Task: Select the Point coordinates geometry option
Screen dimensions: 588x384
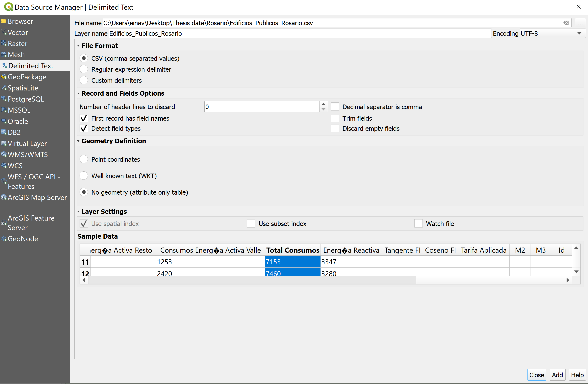Action: tap(84, 159)
